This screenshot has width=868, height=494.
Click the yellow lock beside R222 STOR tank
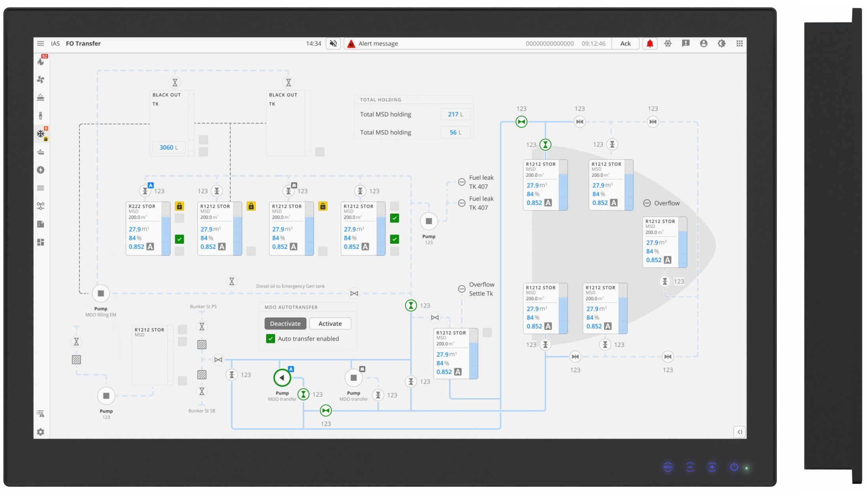pyautogui.click(x=180, y=206)
